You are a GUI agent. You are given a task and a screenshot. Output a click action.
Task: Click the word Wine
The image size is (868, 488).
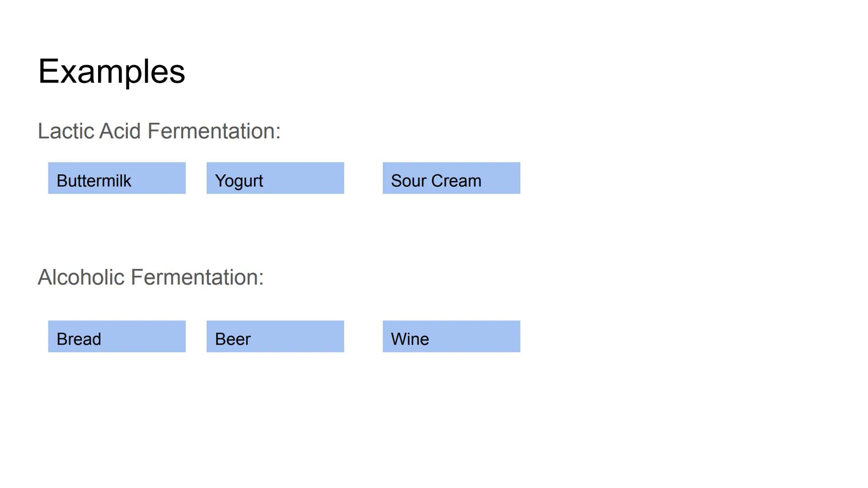[x=410, y=339]
